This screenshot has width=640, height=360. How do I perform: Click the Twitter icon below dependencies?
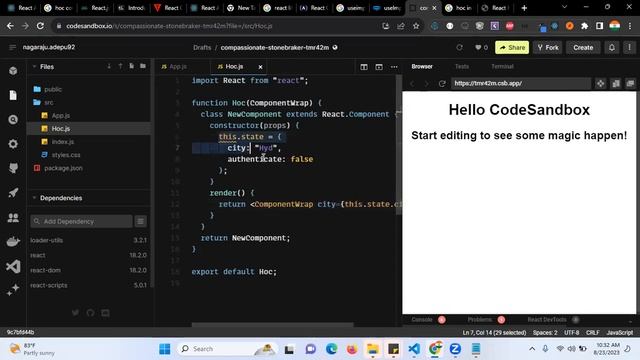pos(76,313)
